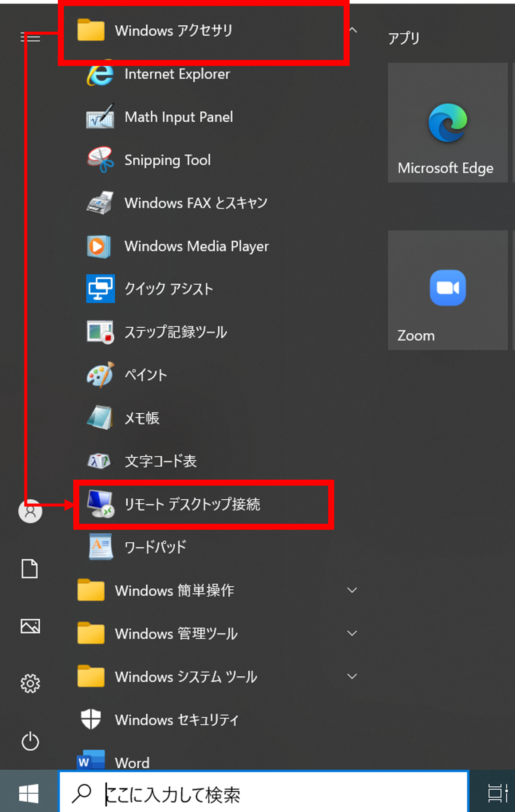
Task: Click the Math Input Panel label
Action: coord(179,117)
